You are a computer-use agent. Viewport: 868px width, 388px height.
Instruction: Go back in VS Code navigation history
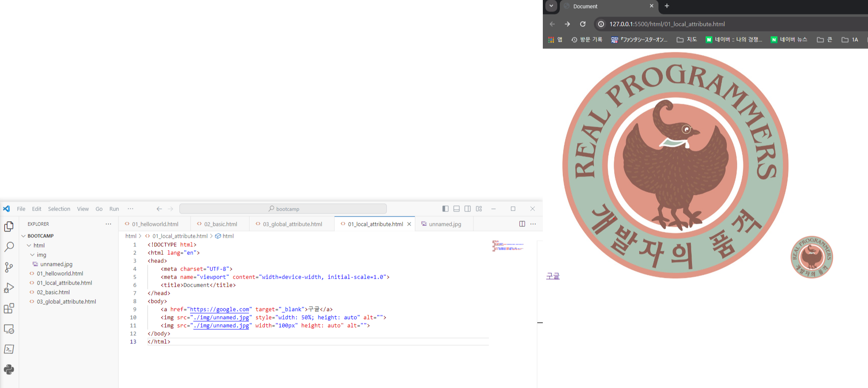click(x=159, y=208)
